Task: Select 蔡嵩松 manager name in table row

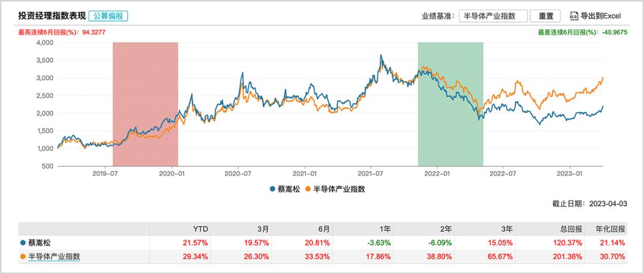Action: [x=40, y=242]
